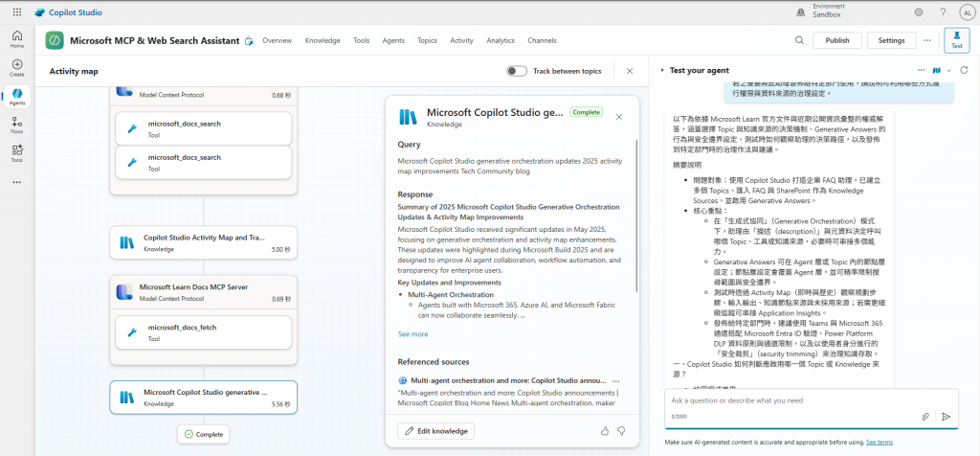This screenshot has height=456, width=980.
Task: Show more sidebar options ellipsis
Action: (17, 183)
